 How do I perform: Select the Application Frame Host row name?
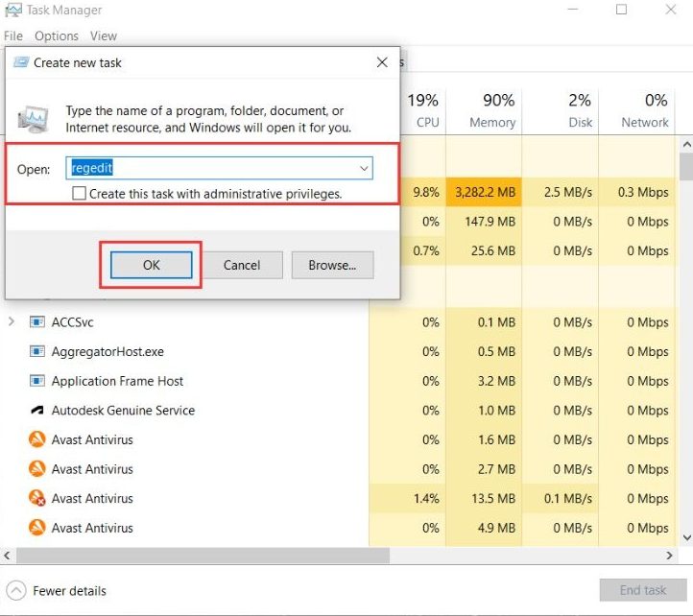point(117,381)
